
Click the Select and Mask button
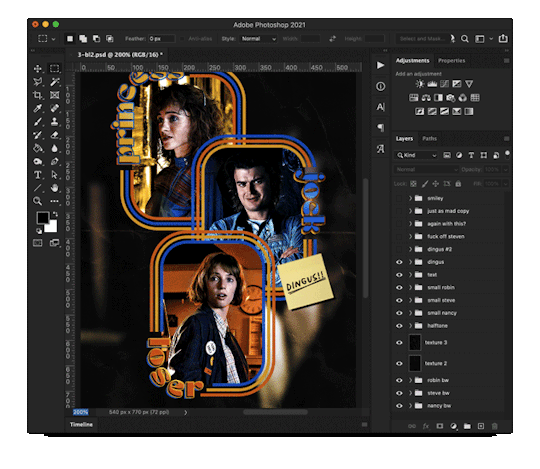[422, 39]
